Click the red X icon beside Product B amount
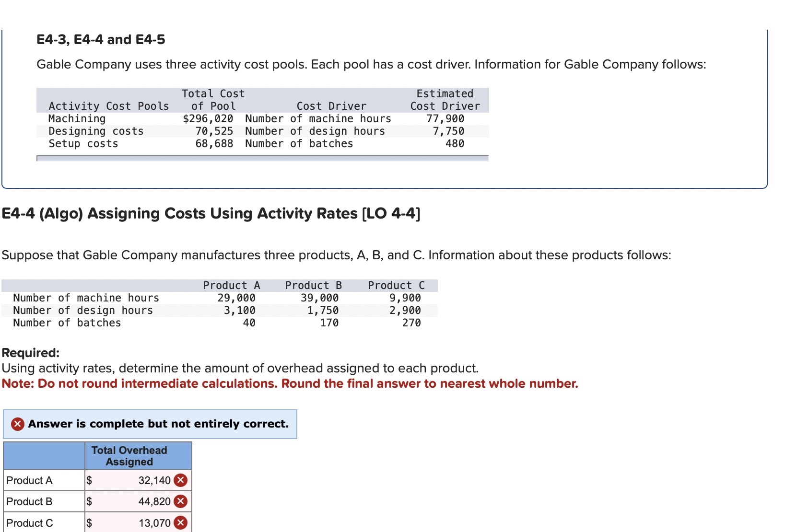The width and height of the screenshot is (809, 532). [x=180, y=501]
